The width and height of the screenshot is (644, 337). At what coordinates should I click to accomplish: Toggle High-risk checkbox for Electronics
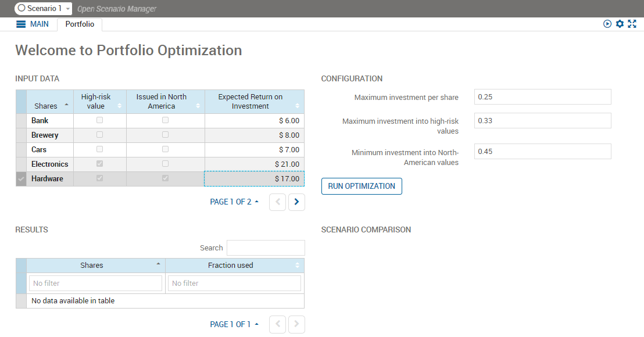(99, 164)
